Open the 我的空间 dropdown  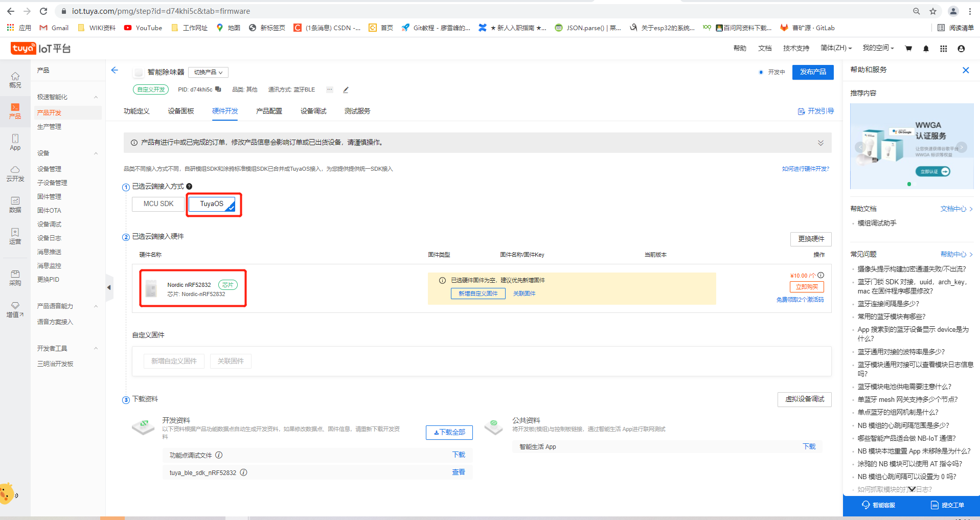point(878,48)
